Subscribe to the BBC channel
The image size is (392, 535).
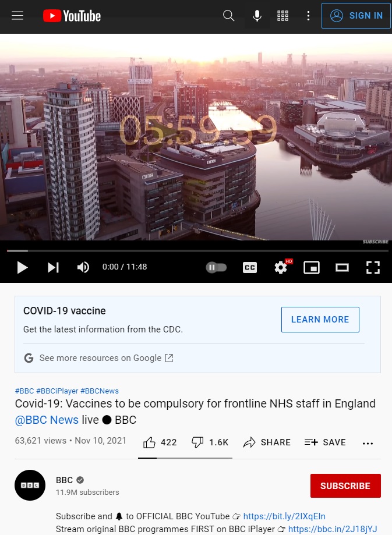tap(345, 486)
